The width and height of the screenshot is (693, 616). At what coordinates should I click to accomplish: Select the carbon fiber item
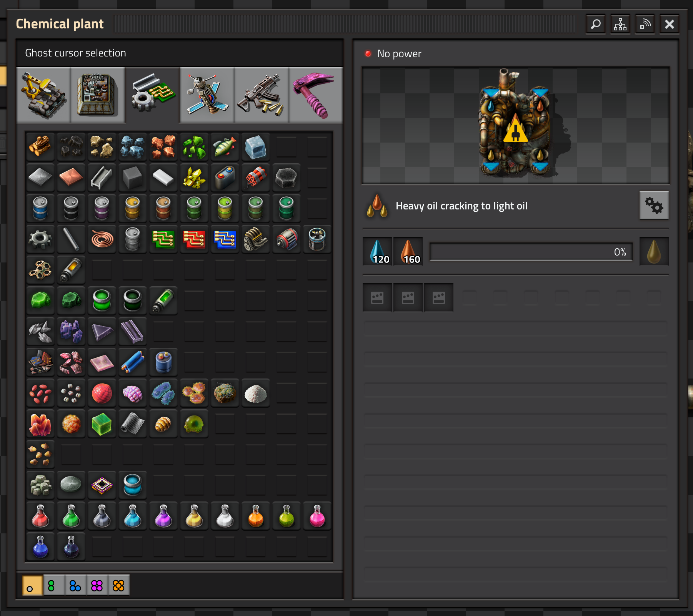133,423
